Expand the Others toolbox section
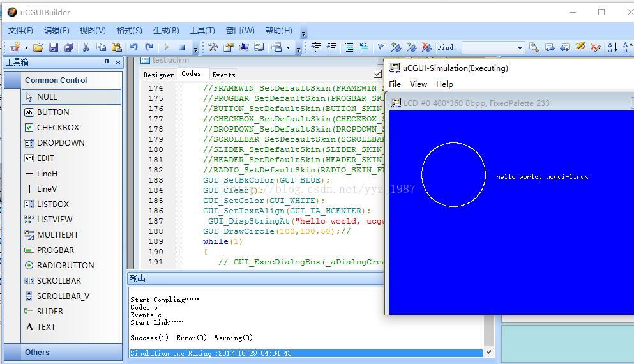Image resolution: width=634 pixels, height=364 pixels. pyautogui.click(x=37, y=353)
